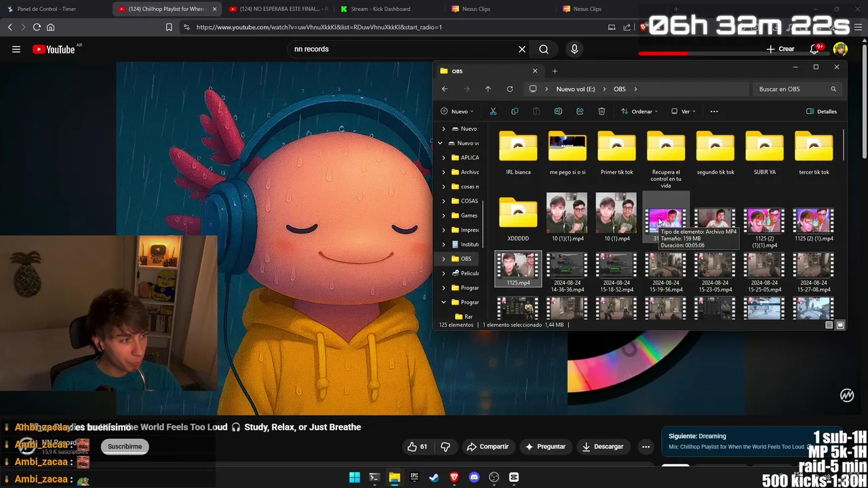Click the Compartir button under the video
This screenshot has height=488, width=868.
tap(488, 447)
